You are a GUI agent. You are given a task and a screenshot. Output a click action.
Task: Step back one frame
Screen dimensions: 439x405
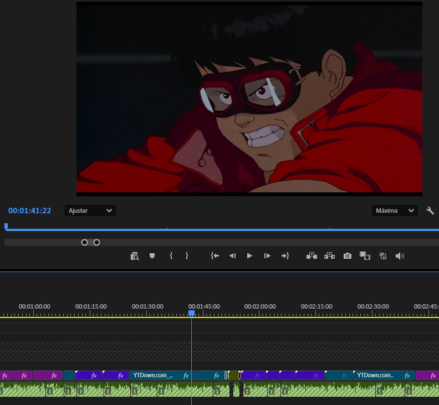coord(232,256)
